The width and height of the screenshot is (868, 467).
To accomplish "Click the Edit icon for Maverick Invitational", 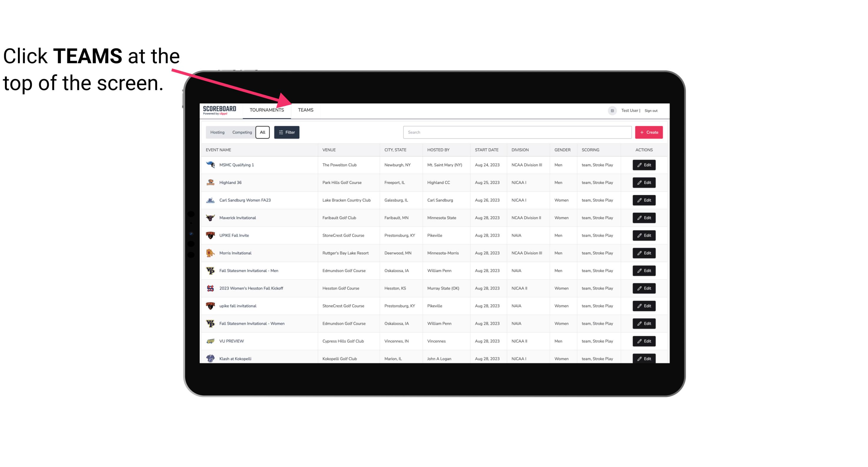I will coord(644,217).
